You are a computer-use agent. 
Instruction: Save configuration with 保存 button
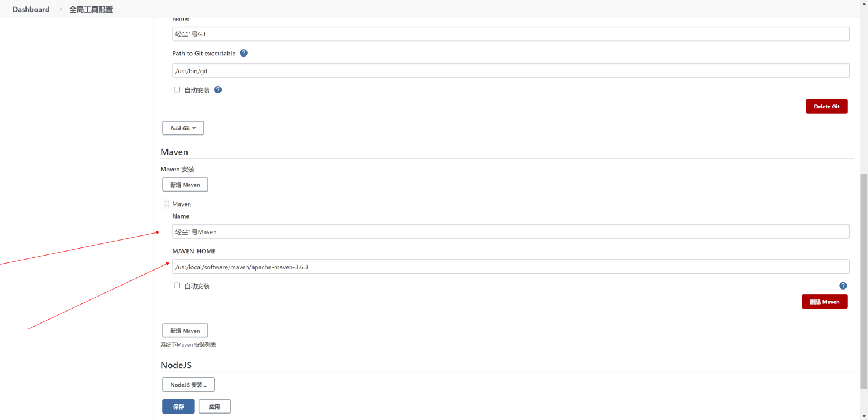point(178,407)
